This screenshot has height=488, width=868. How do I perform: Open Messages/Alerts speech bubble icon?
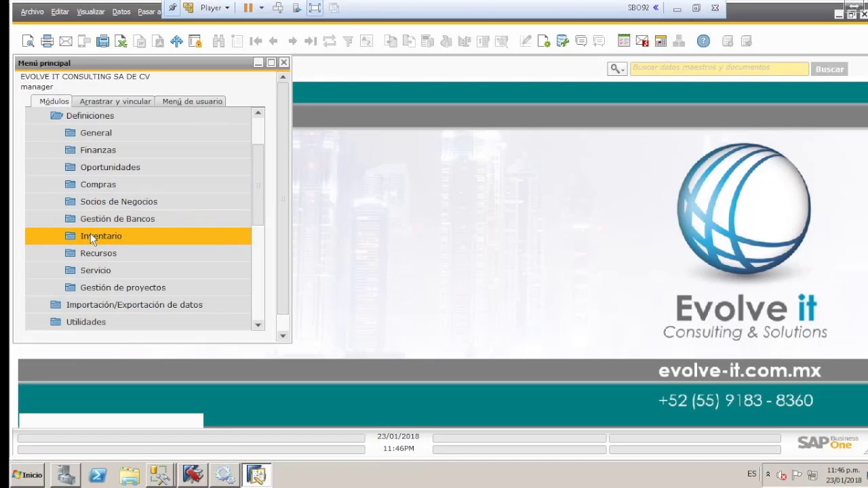tap(581, 41)
